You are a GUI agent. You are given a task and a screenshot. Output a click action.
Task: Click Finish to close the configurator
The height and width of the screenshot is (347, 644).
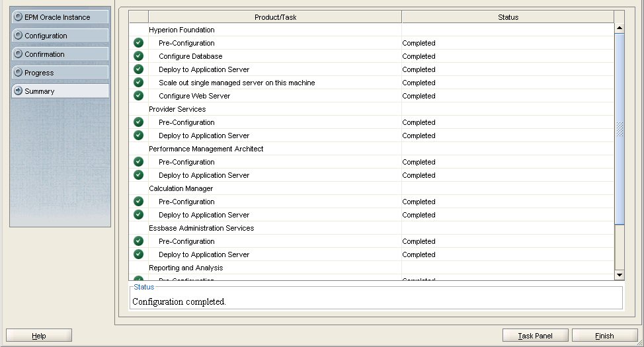pyautogui.click(x=604, y=336)
